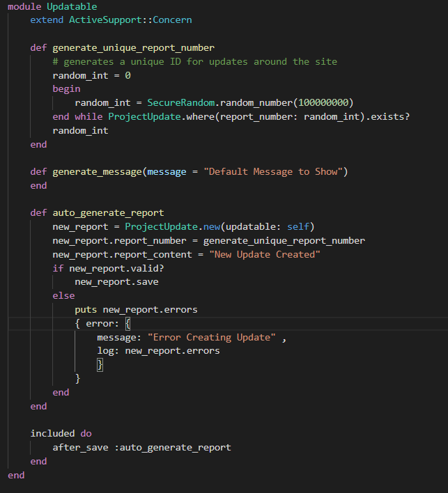Viewport: 448px width, 493px height.
Task: Click the 'self' keyword
Action: 298,227
